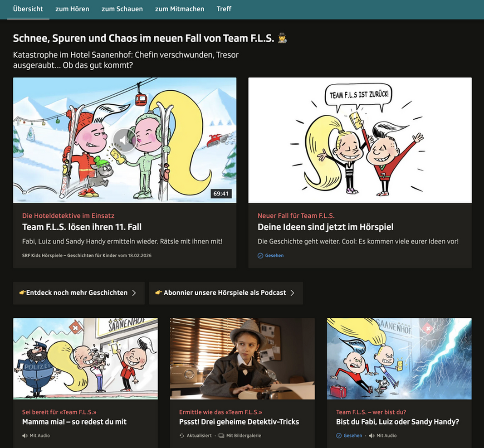This screenshot has height=448, width=484.
Task: Click 'Die Hoteldetektive im Einsatz' label
Action: click(x=68, y=216)
